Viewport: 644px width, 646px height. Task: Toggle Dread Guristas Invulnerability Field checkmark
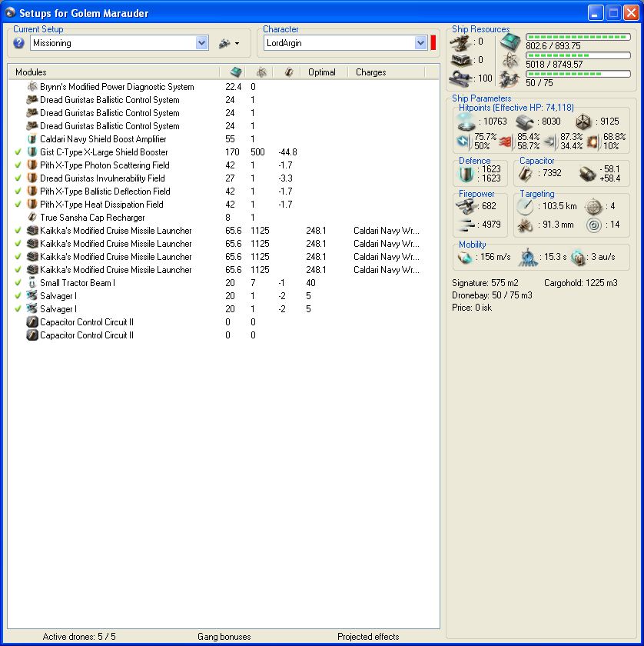pos(18,178)
